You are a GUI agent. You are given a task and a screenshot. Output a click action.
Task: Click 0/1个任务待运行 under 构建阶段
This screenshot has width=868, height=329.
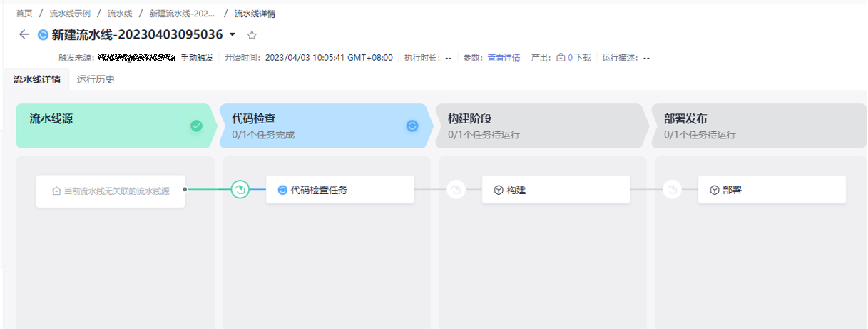coord(484,134)
